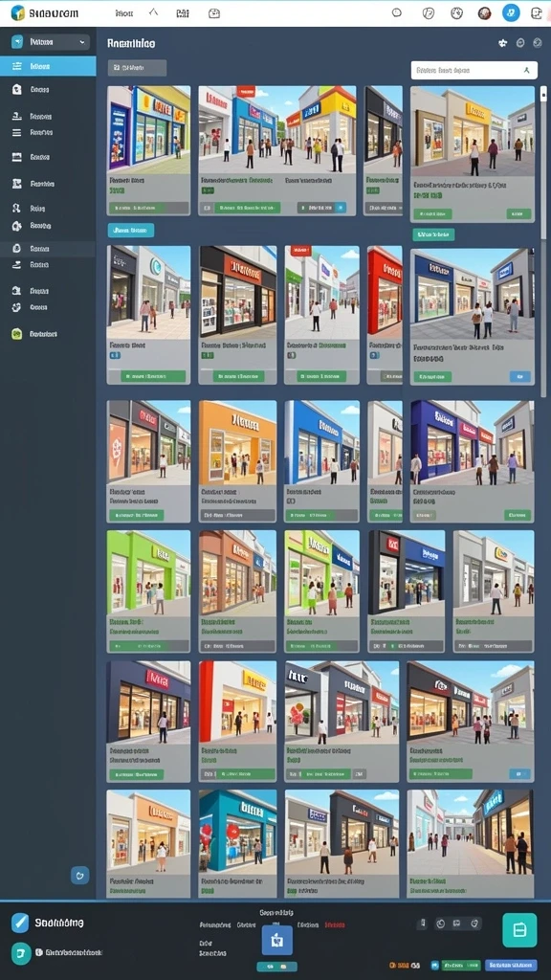
Task: Click the calendar-like icon in the top bar
Action: point(214,12)
